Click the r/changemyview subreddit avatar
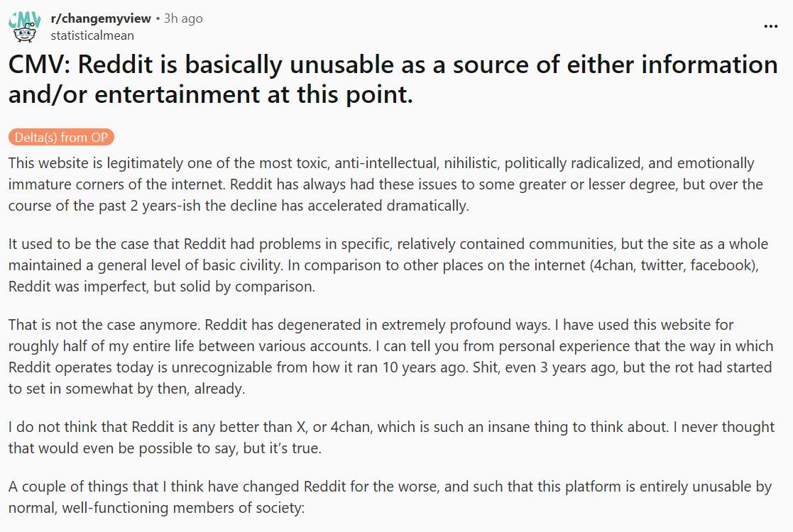Viewport: 793px width, 532px height. (24, 26)
